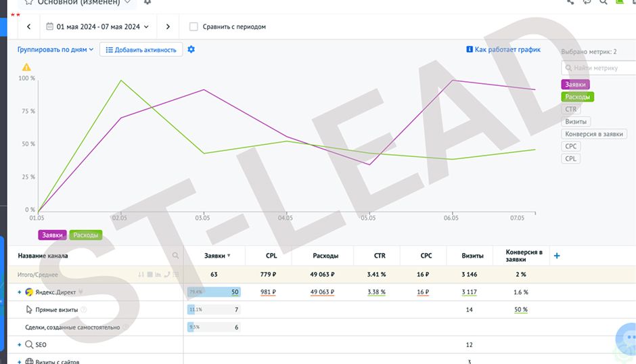Sort by the 'Заявки' column header
The image size is (636, 364).
217,256
